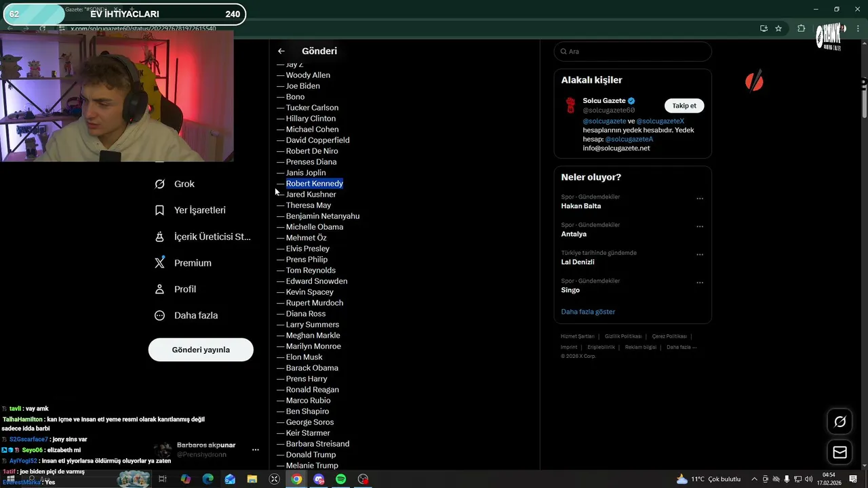Open the @solcugazete account link

click(604, 121)
